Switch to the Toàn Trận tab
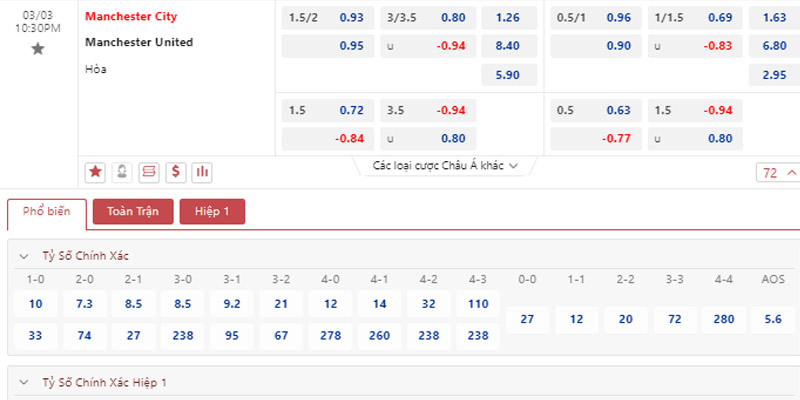 click(x=133, y=212)
